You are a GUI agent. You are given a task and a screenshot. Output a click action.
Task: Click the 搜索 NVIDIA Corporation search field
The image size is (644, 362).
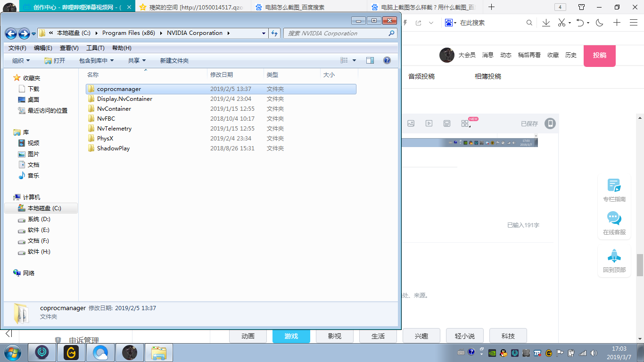(340, 33)
